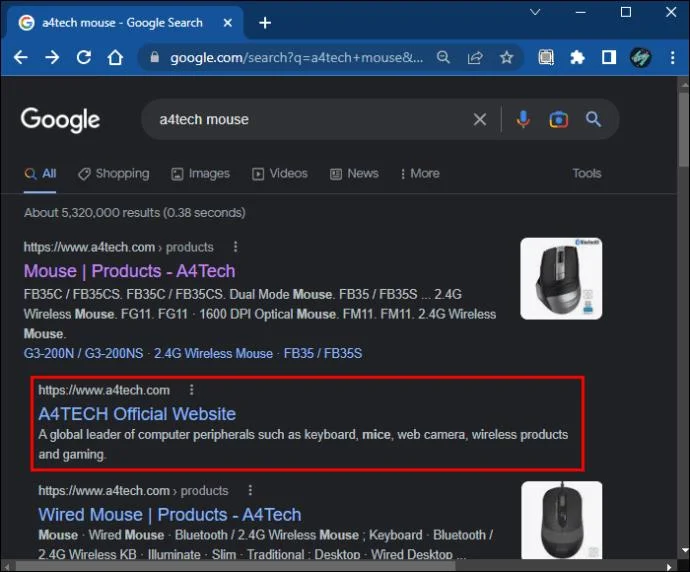Bookmark this page with star icon
The width and height of the screenshot is (690, 572).
point(506,57)
